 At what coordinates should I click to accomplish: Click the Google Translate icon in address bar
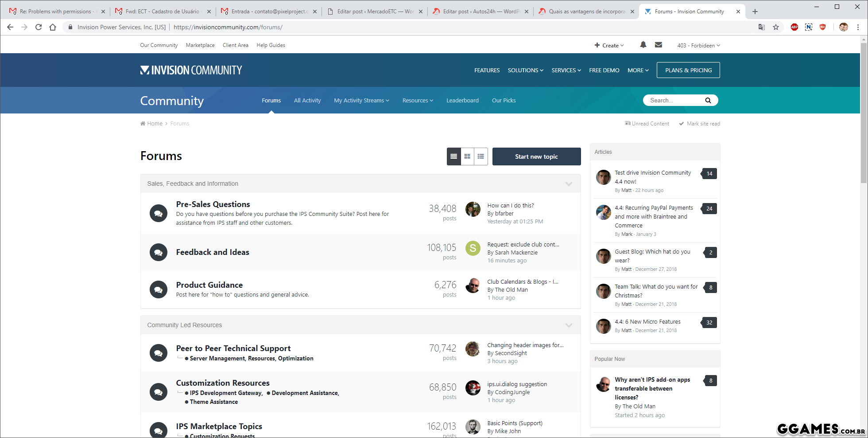point(762,27)
